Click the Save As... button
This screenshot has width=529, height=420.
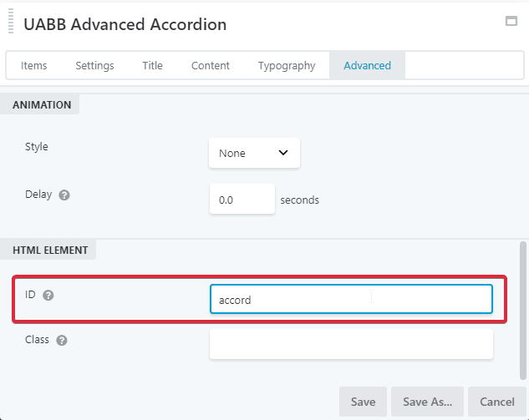(x=427, y=402)
